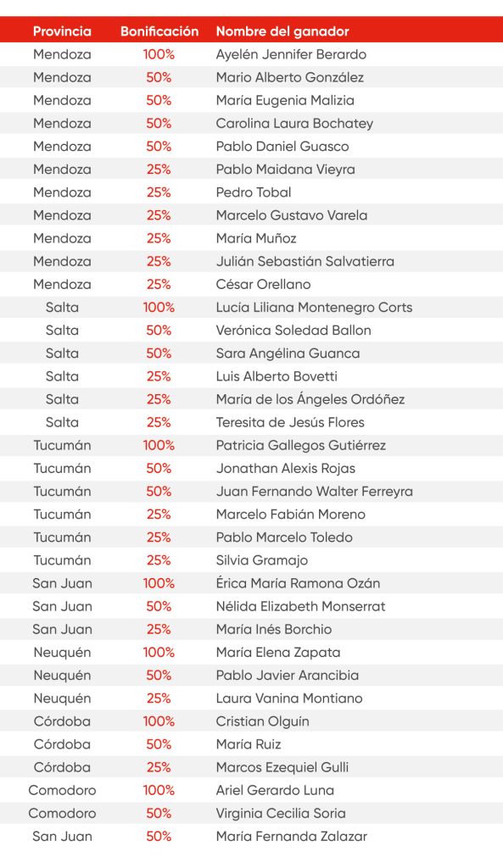This screenshot has width=503, height=868.
Task: Click the 100% value for Salta
Action: pyautogui.click(x=159, y=307)
